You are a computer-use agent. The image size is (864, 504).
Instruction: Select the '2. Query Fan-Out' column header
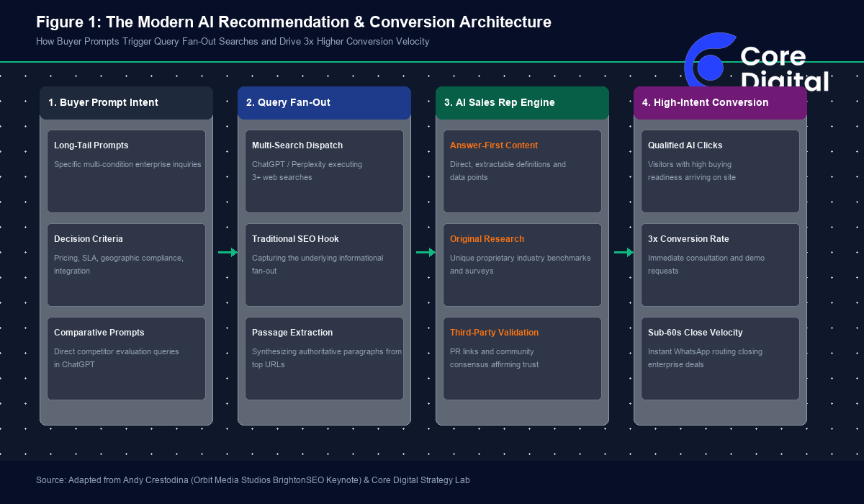324,103
